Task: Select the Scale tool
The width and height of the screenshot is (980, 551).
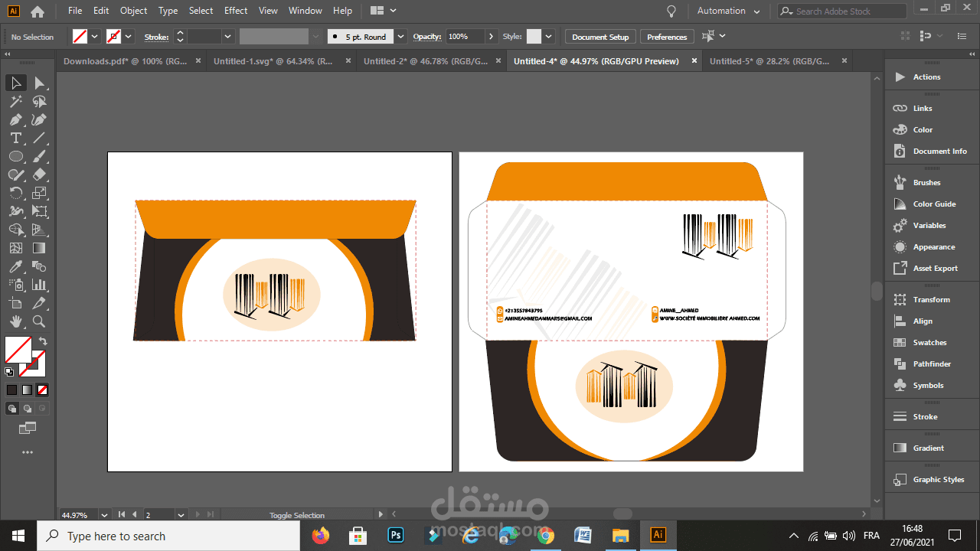Action: pos(39,193)
